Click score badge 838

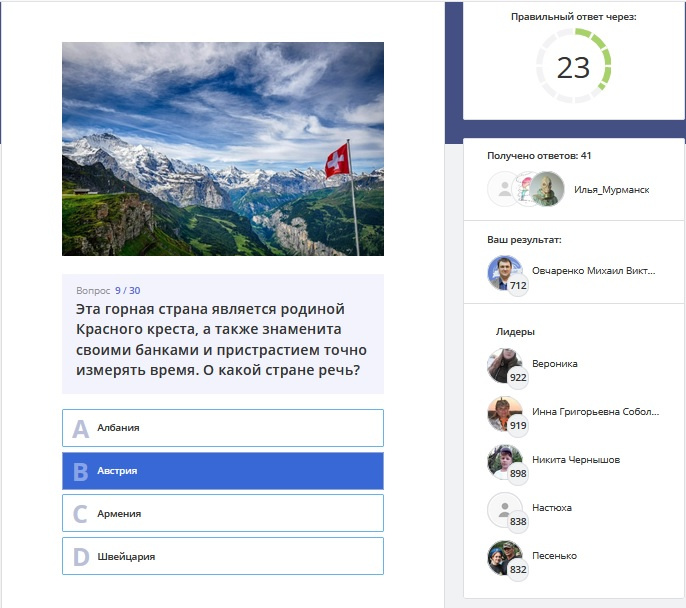coord(518,522)
